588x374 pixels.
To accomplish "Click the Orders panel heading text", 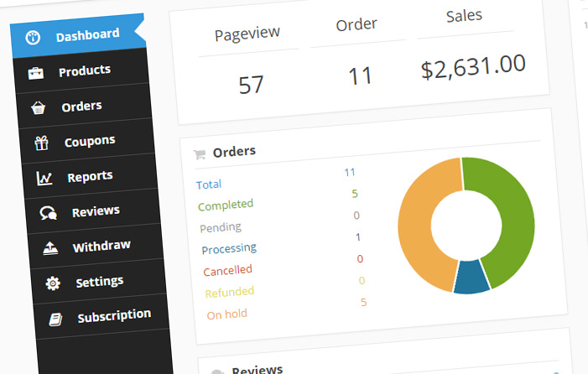I will [234, 152].
